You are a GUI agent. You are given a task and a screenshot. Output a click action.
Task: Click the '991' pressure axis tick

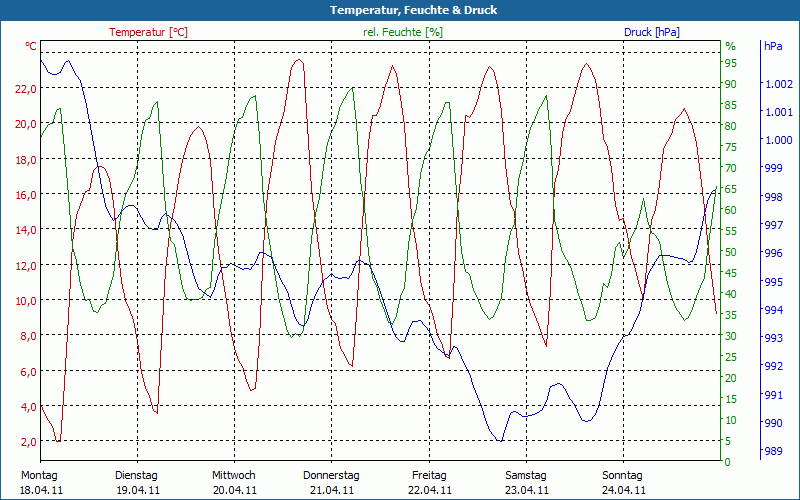(774, 395)
